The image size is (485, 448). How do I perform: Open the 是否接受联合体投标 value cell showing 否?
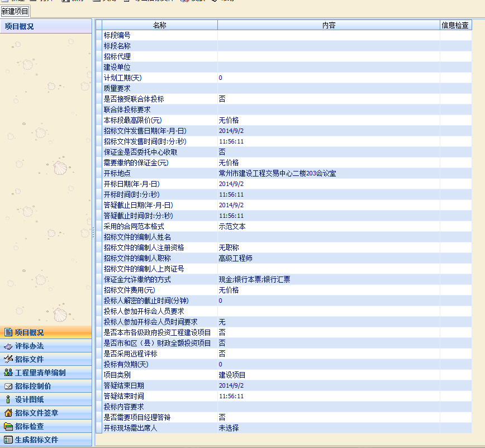click(329, 99)
